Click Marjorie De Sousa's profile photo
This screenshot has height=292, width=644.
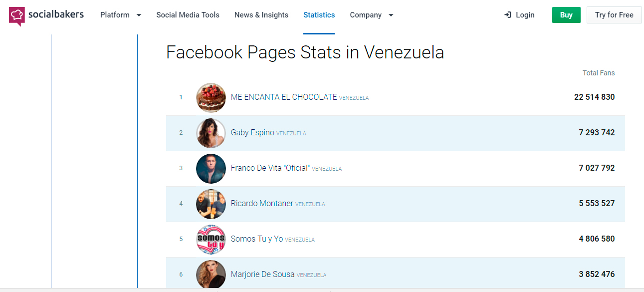click(211, 274)
